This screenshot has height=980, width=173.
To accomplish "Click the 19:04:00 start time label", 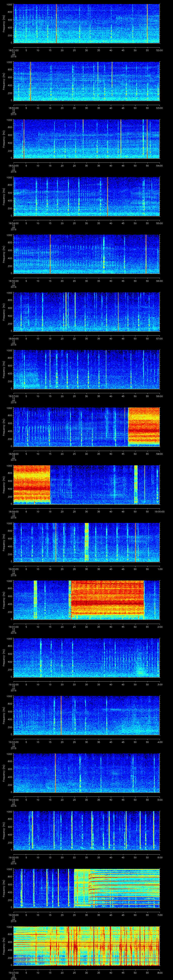I will click(14, 799).
